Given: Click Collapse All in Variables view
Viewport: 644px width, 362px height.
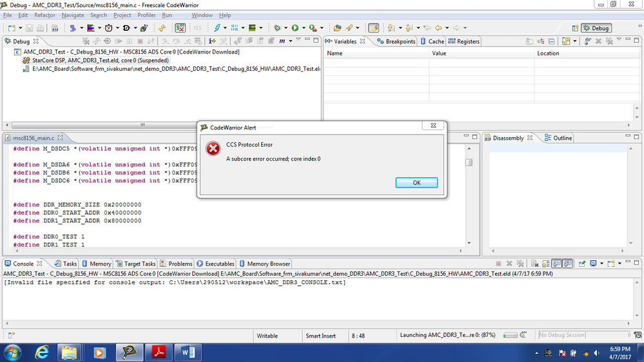Looking at the screenshot, I should tap(552, 41).
